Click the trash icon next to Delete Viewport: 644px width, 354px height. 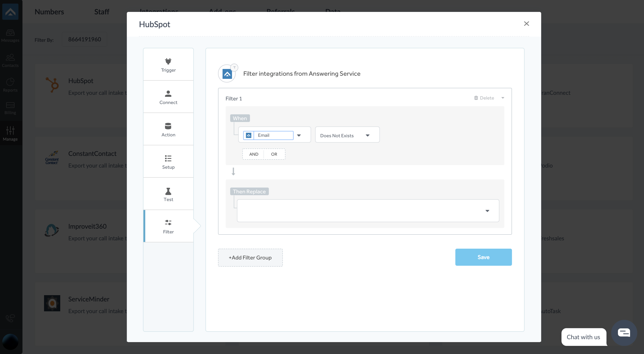[x=476, y=98]
